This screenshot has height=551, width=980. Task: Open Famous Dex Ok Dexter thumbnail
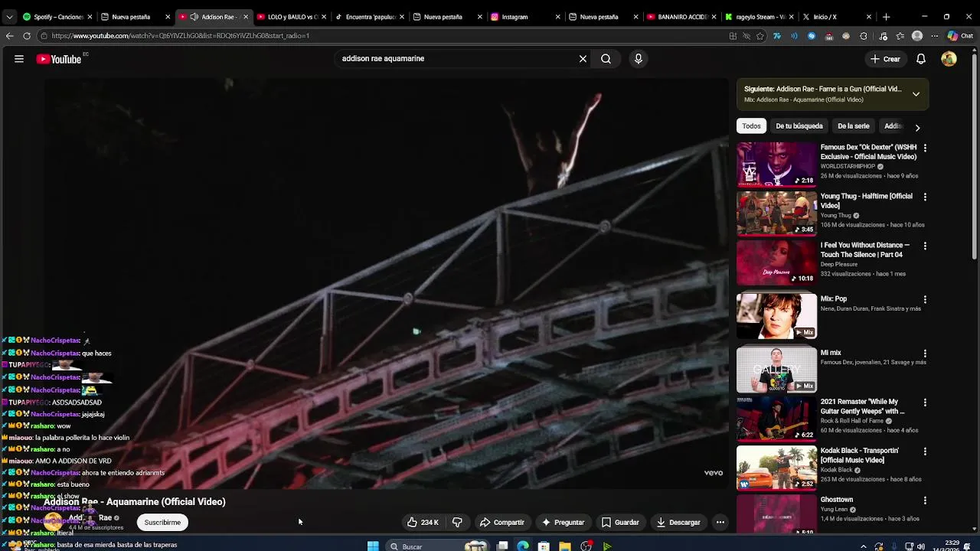point(776,165)
